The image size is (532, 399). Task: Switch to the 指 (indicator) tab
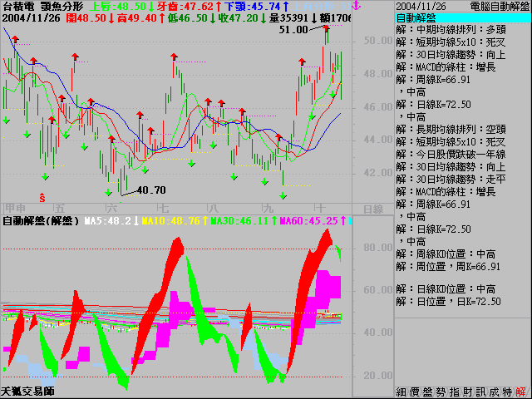pos(454,392)
